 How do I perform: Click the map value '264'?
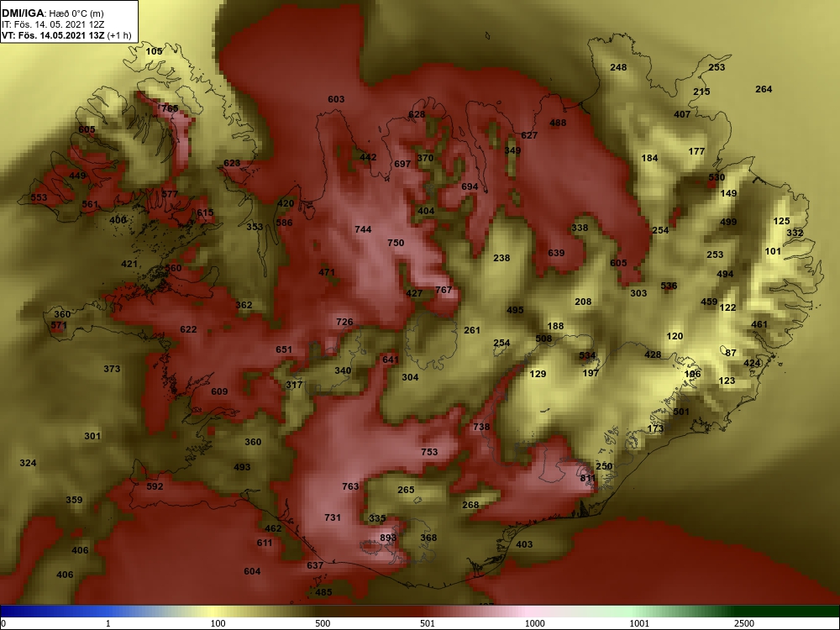[764, 89]
